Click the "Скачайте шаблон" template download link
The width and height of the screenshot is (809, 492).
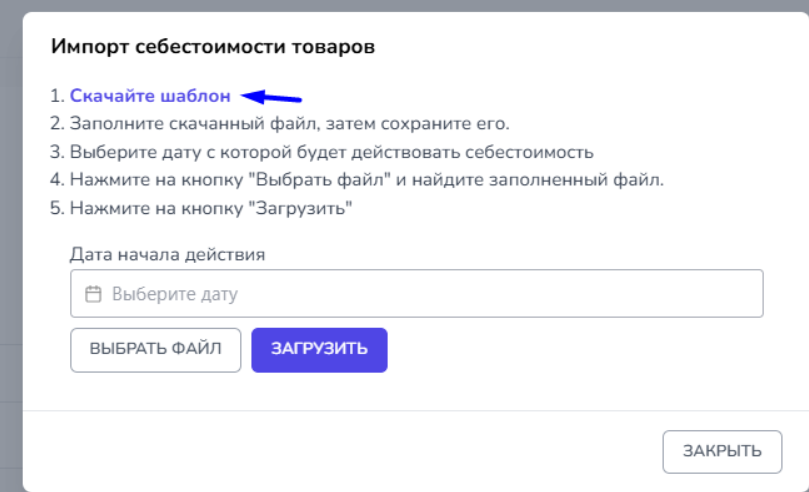click(150, 97)
